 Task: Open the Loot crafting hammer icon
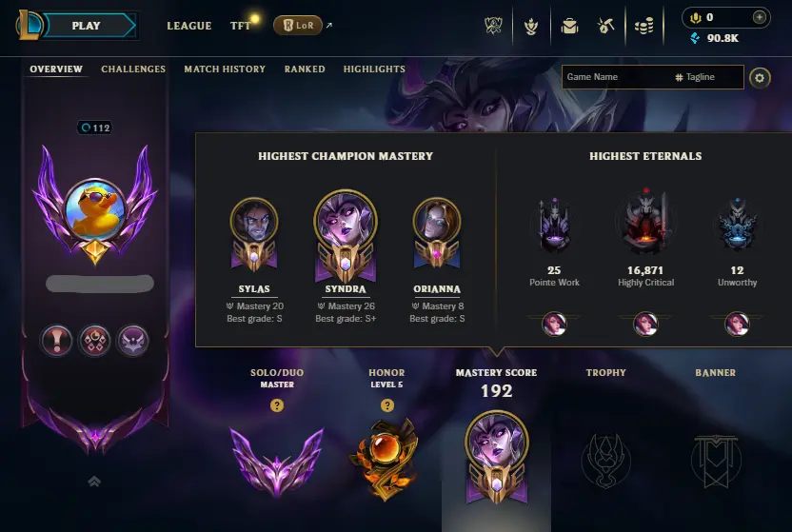(x=605, y=26)
